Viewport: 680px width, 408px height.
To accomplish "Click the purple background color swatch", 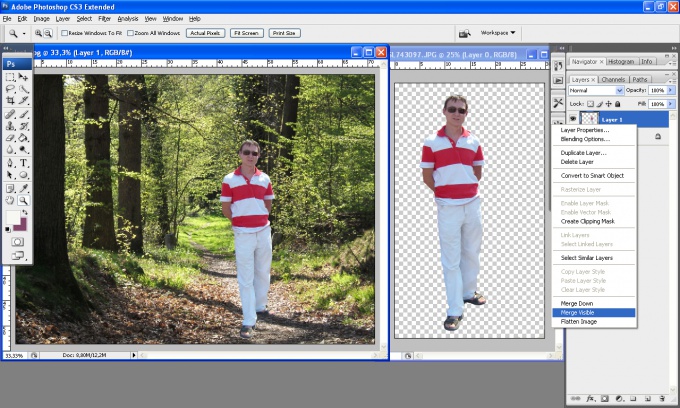I will coord(21,226).
